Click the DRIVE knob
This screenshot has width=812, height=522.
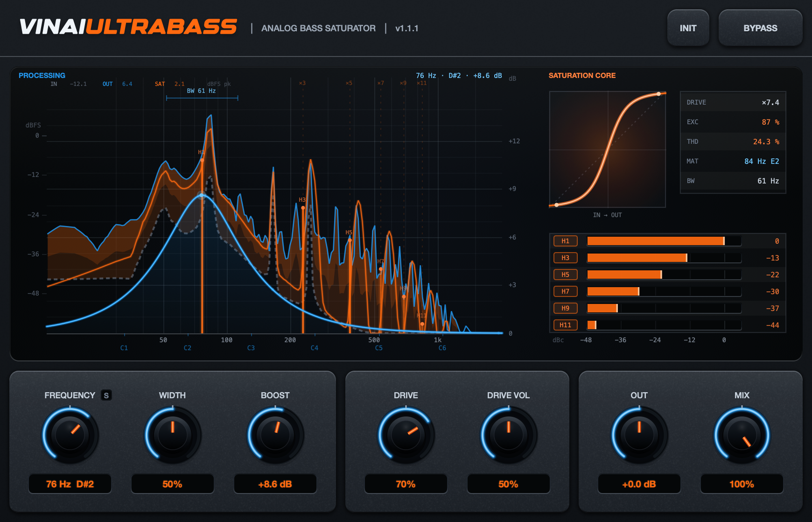point(406,435)
